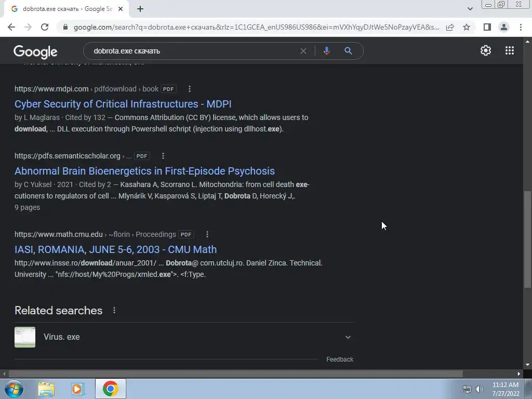Click the Feedback link
532x399 pixels.
[x=340, y=360]
